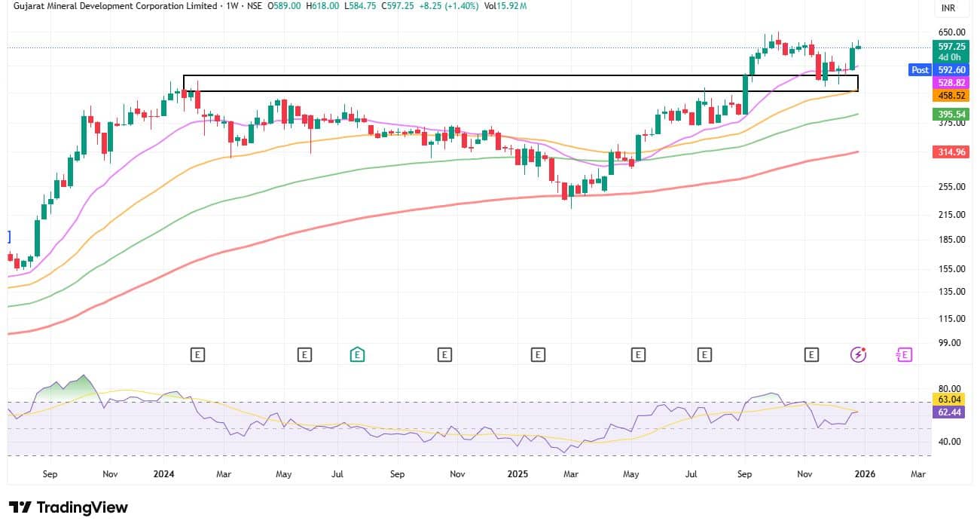
Task: Click the 155.00 price axis label
Action: [x=951, y=269]
